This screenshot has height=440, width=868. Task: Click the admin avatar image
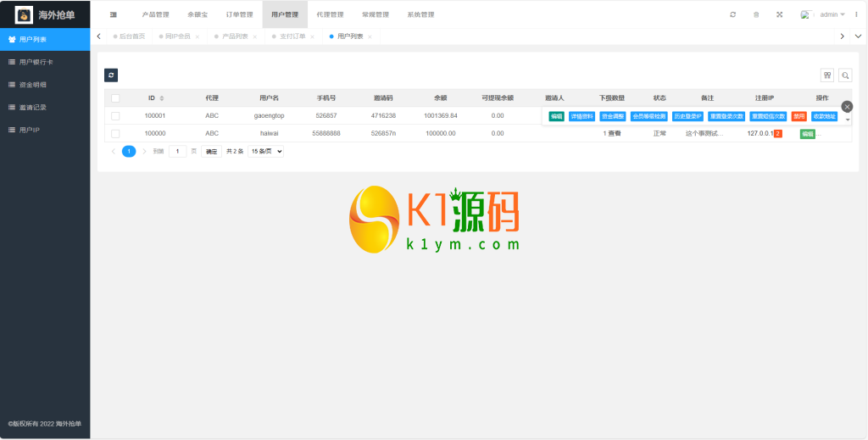(x=807, y=14)
